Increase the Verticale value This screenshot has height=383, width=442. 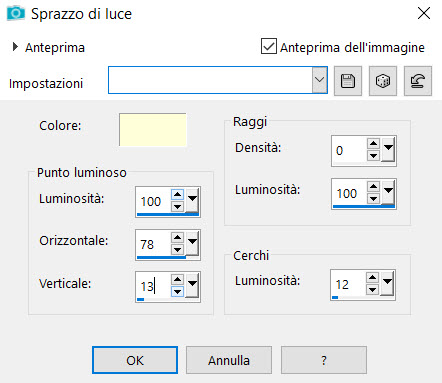177,279
